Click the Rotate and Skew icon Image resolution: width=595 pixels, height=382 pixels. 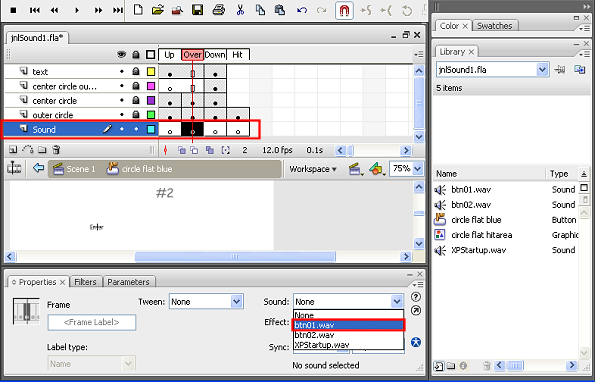tap(407, 10)
